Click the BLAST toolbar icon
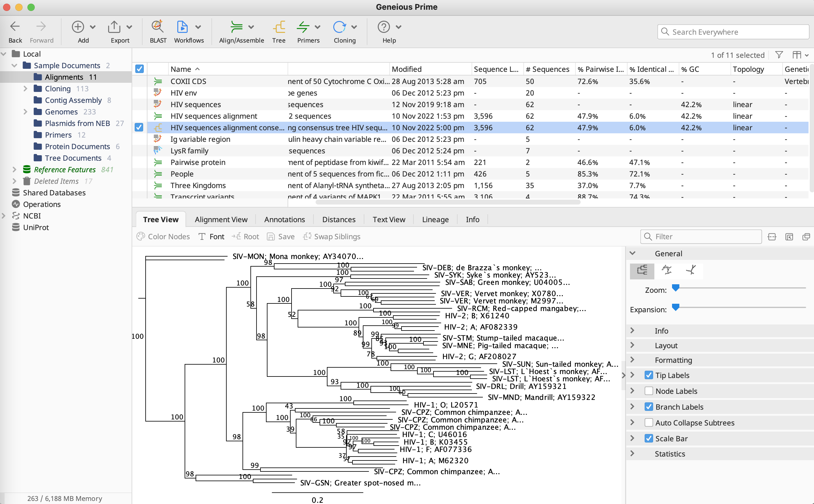This screenshot has height=504, width=814. pyautogui.click(x=157, y=27)
